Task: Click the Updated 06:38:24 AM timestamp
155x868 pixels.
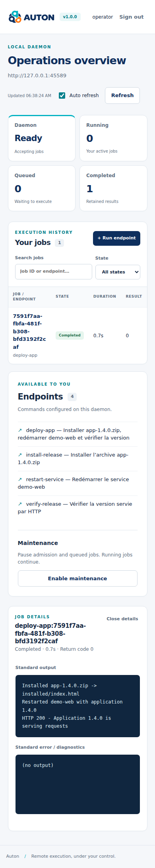Action: [x=29, y=96]
